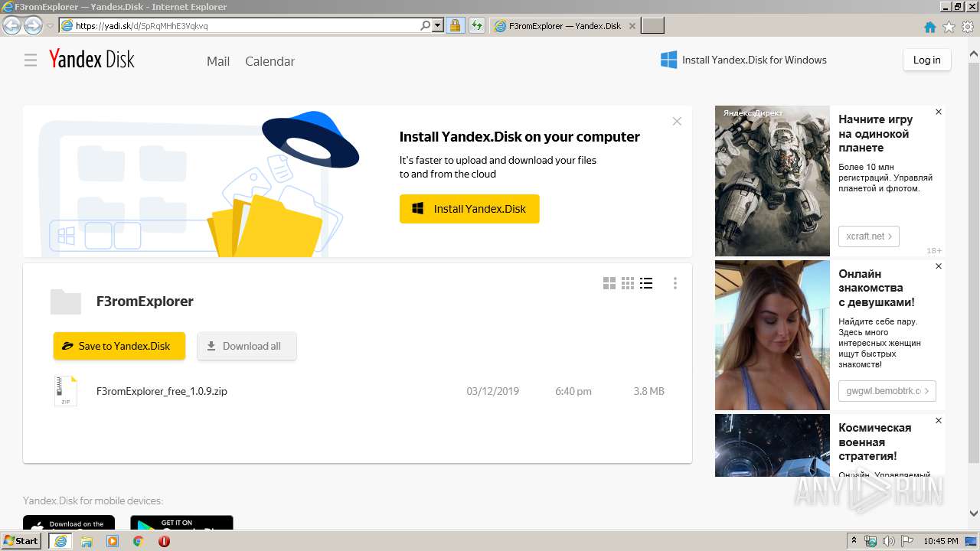Click the gwgwl.bemobtrk ad link
Image resolution: width=980 pixels, height=551 pixels.
(887, 390)
